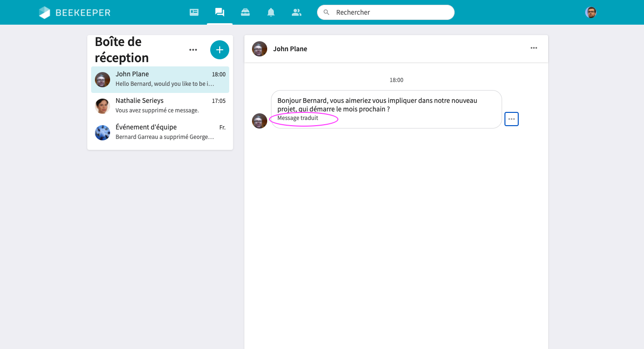Click "Message traduit" label under message
The image size is (644, 349).
pyautogui.click(x=298, y=118)
